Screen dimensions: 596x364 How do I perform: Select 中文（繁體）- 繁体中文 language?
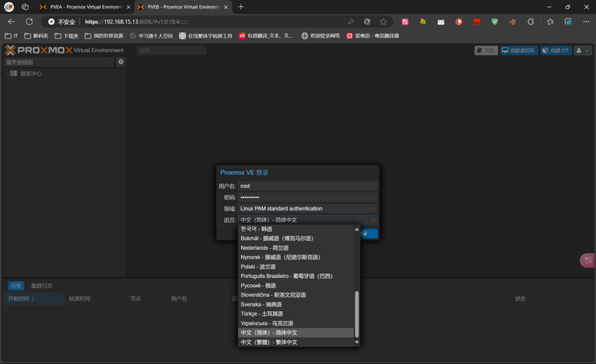[296, 343]
